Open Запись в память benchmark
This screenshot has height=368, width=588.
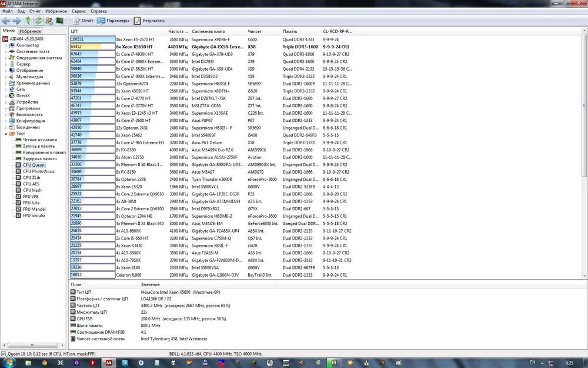35,146
